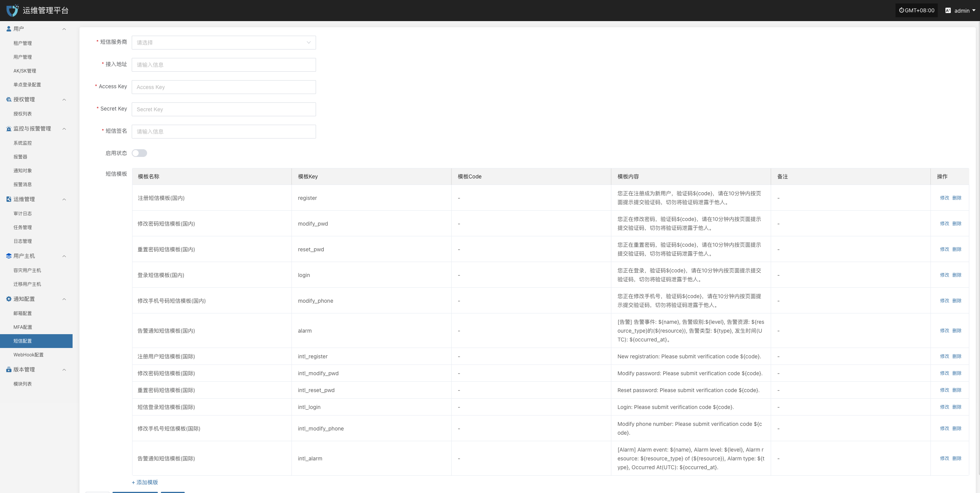
Task: Click 修改 for alarm template row
Action: tap(944, 331)
